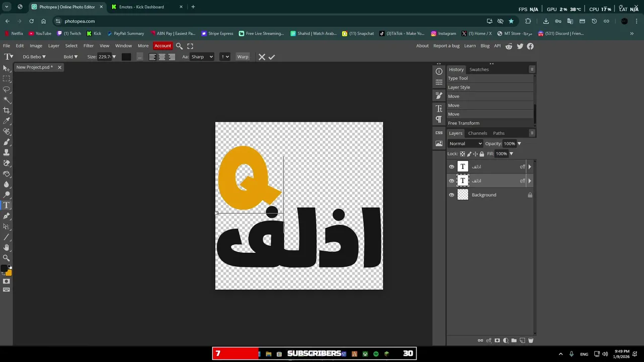Open the CSS side panel
The image size is (644, 362).
tap(439, 133)
